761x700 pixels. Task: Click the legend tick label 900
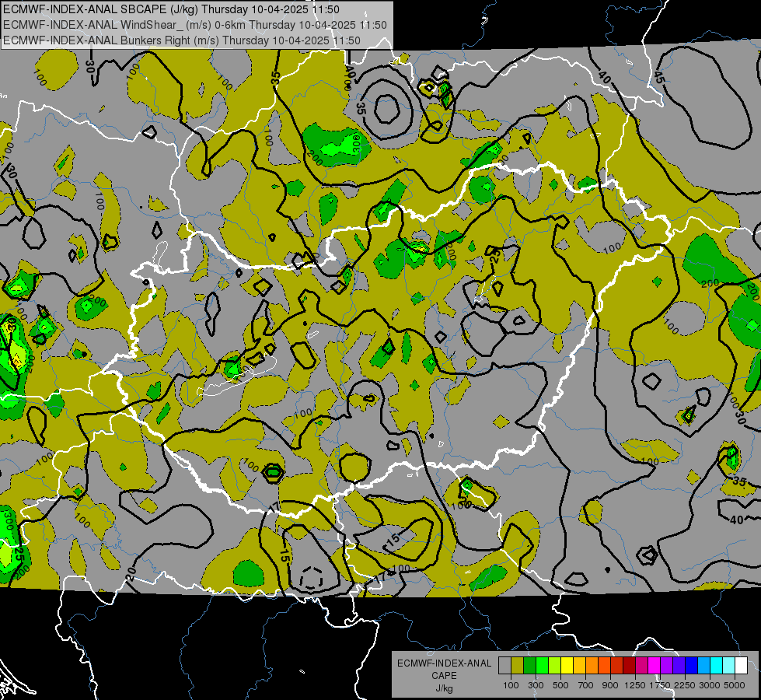click(610, 685)
